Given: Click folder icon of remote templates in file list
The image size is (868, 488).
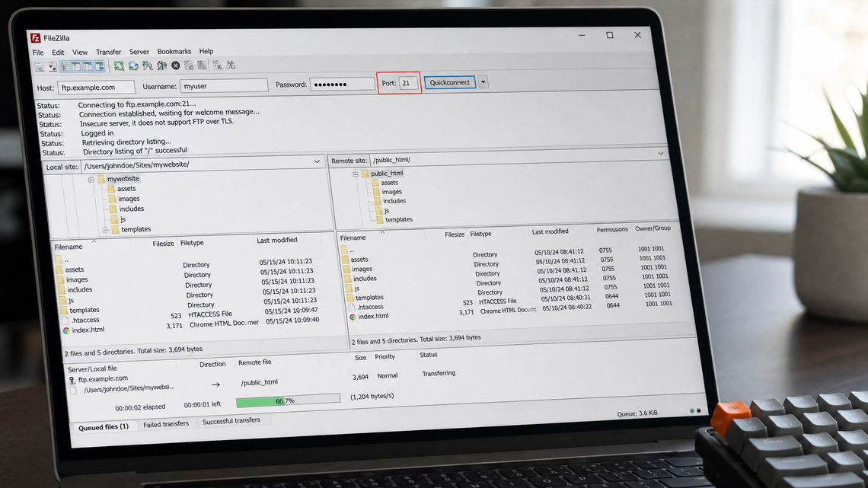Looking at the screenshot, I should tap(349, 298).
